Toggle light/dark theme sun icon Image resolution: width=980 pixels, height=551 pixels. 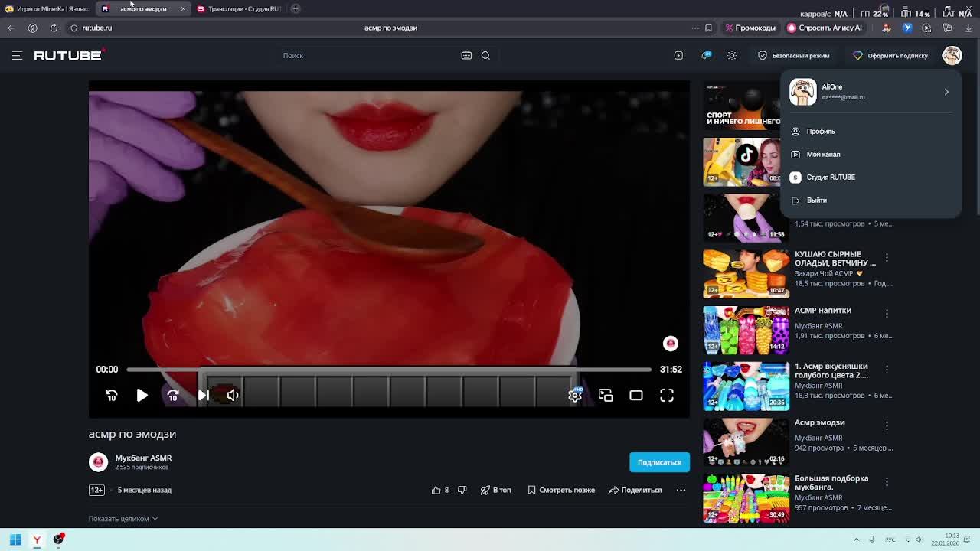pyautogui.click(x=732, y=55)
